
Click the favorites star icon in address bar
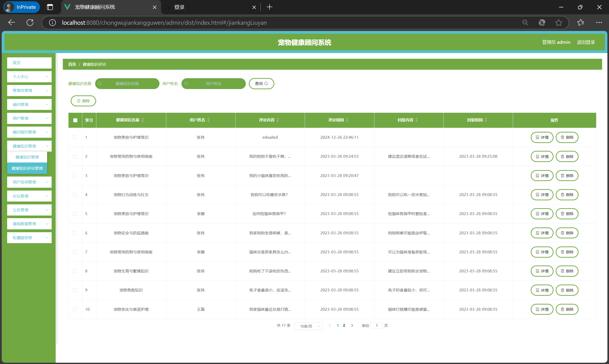point(559,23)
